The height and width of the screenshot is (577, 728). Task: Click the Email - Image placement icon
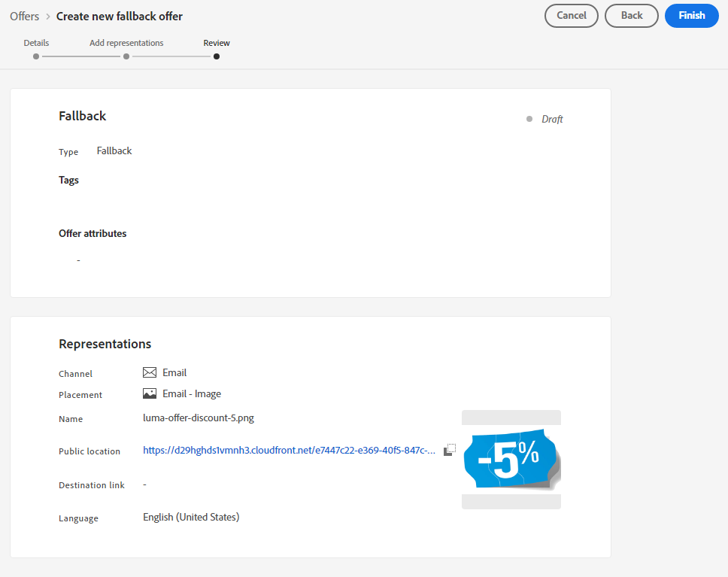click(150, 393)
